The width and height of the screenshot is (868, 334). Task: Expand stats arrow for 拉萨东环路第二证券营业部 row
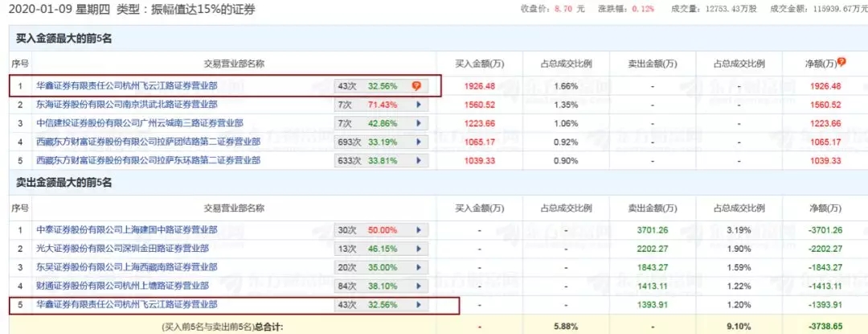(419, 161)
